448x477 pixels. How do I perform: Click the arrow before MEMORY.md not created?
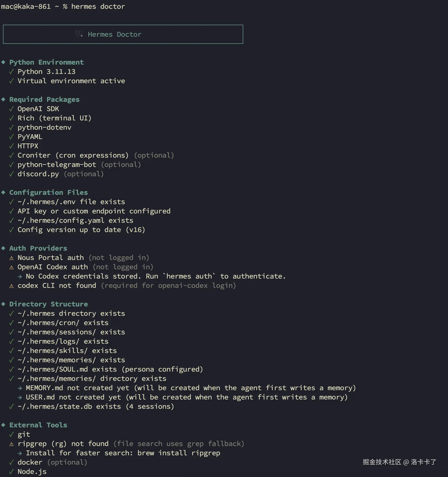click(x=20, y=388)
